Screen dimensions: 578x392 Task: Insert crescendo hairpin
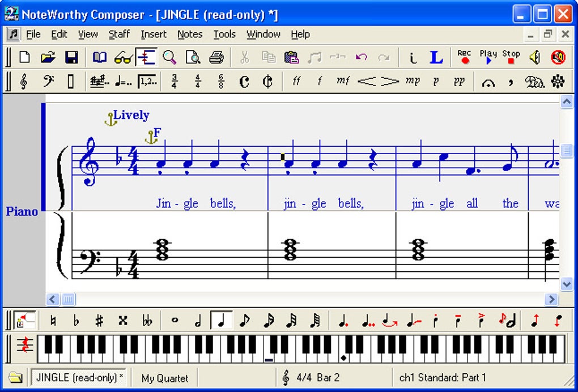pyautogui.click(x=367, y=82)
